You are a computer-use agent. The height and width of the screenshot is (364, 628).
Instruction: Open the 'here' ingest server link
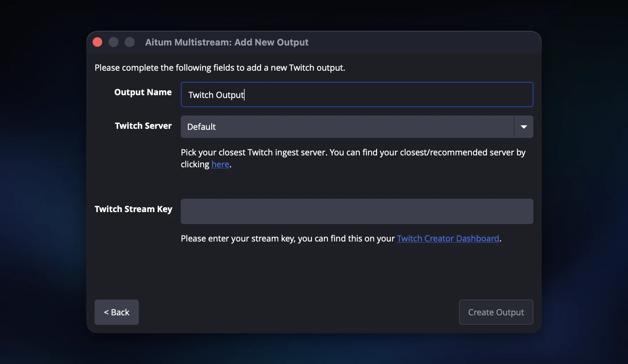pos(220,164)
